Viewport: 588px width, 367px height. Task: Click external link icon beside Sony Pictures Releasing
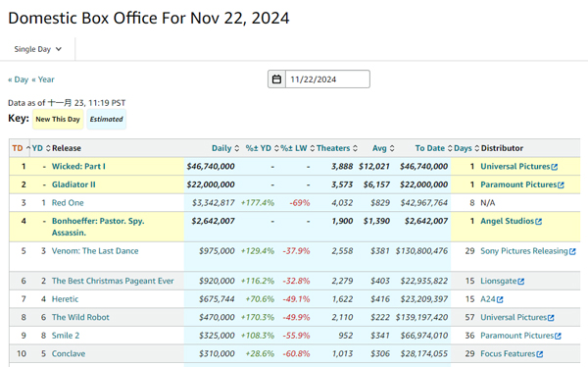[572, 251]
